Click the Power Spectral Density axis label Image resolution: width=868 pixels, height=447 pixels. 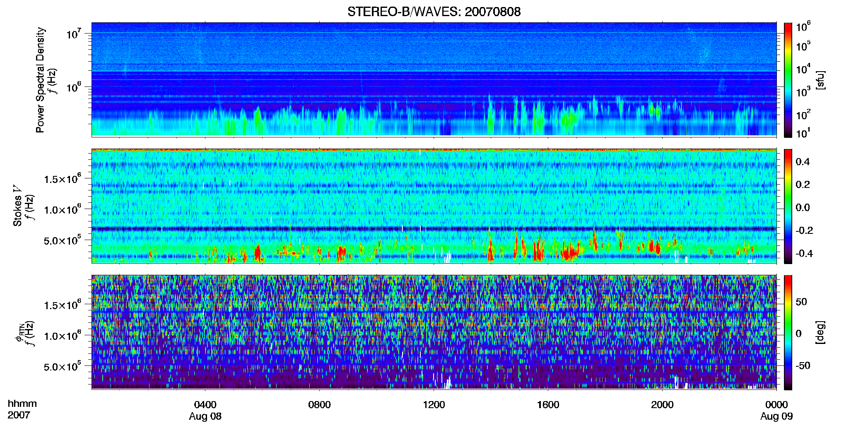click(x=40, y=80)
